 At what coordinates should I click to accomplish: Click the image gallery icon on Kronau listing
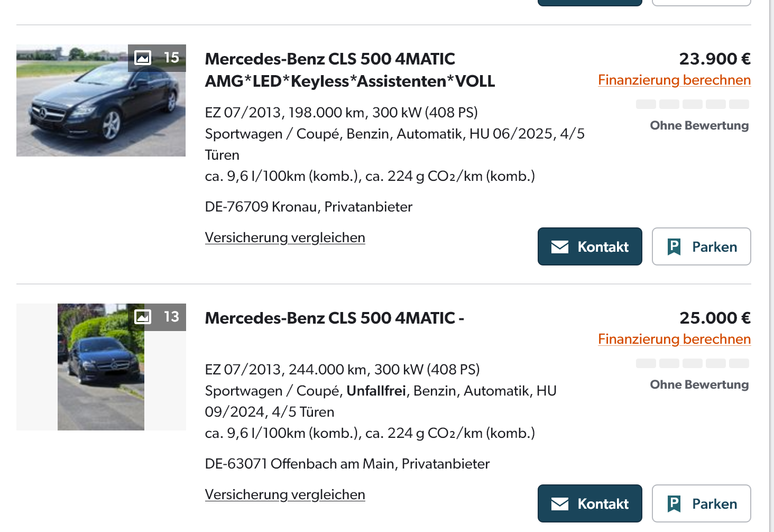[143, 58]
